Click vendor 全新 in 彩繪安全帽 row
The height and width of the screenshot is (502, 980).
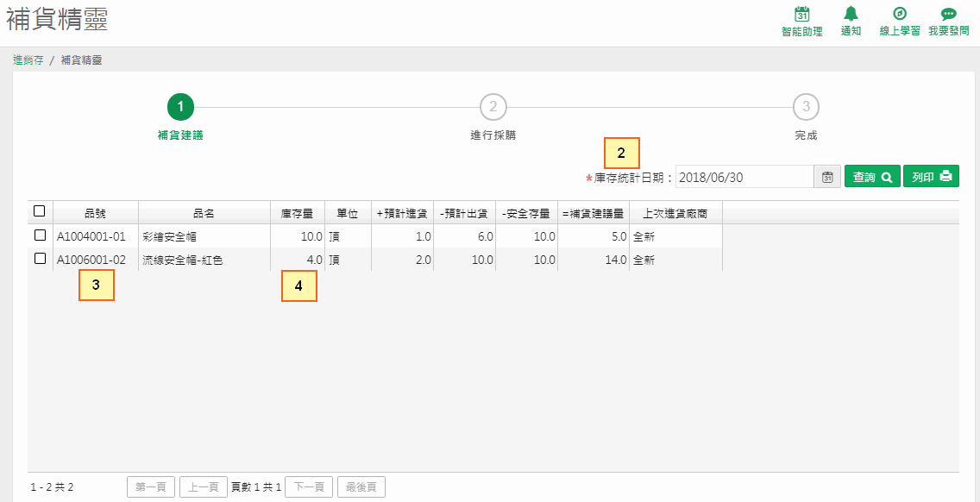click(x=644, y=237)
